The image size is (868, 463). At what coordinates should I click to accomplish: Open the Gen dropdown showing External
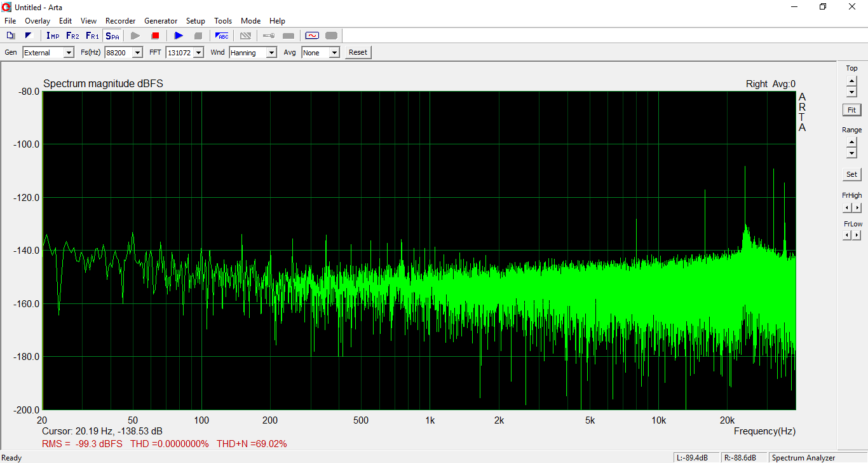[48, 53]
